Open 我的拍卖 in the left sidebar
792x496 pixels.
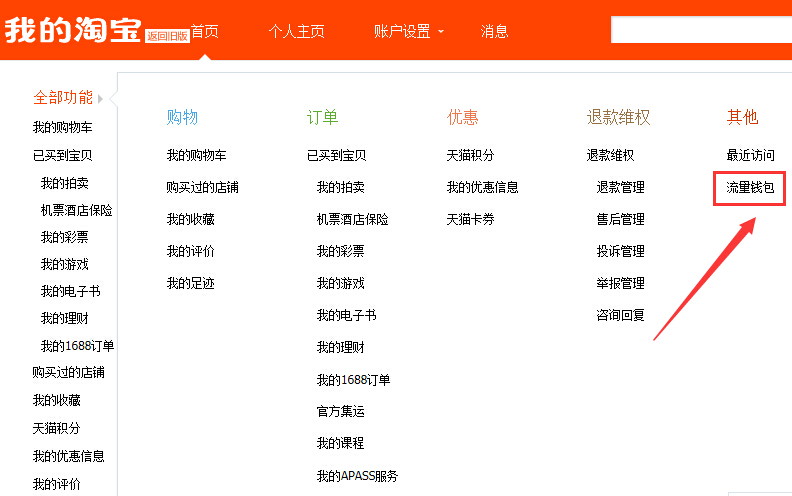pos(65,183)
